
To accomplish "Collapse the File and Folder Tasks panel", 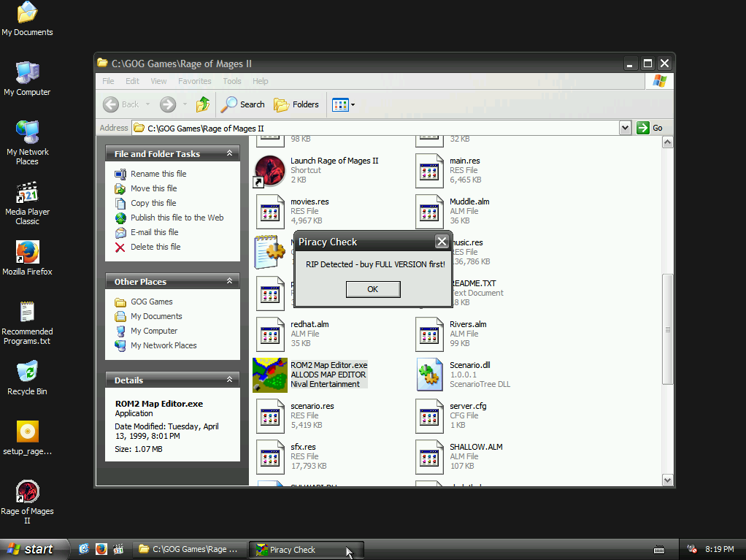I will point(229,153).
